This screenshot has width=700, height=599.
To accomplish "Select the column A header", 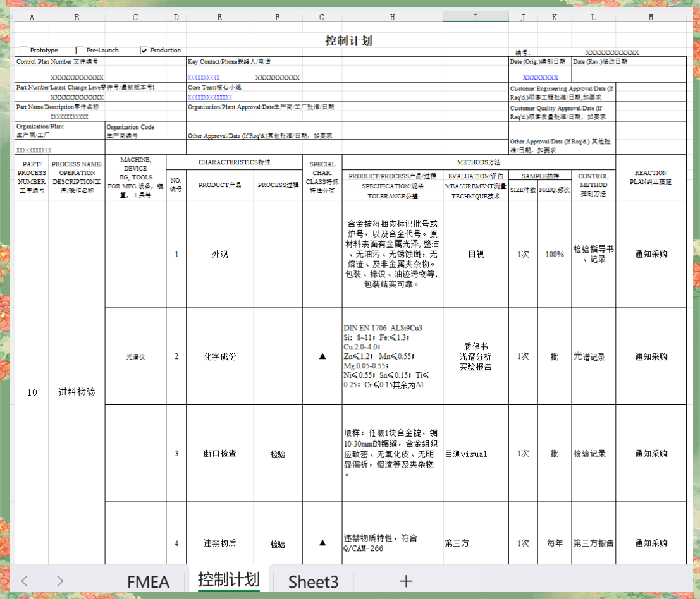I will (32, 17).
